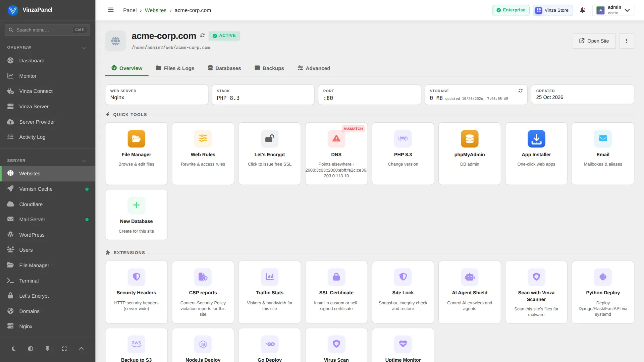Toggle dark mode moon icon
Screen dimensions: 644x362
coord(14,349)
